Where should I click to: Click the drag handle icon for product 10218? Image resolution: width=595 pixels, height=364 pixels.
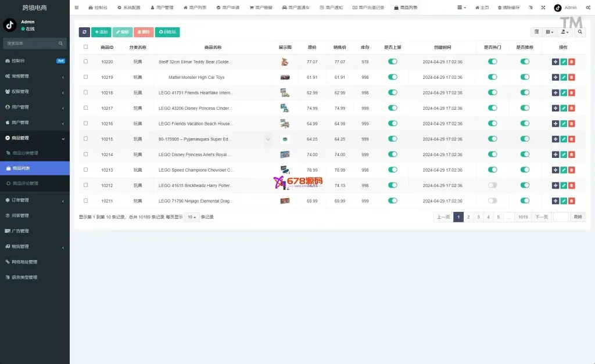coord(555,93)
